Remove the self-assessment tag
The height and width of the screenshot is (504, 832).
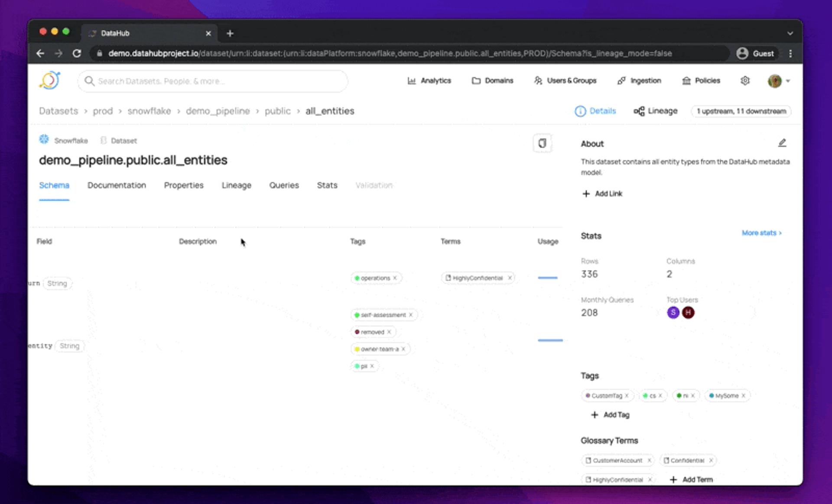point(411,315)
